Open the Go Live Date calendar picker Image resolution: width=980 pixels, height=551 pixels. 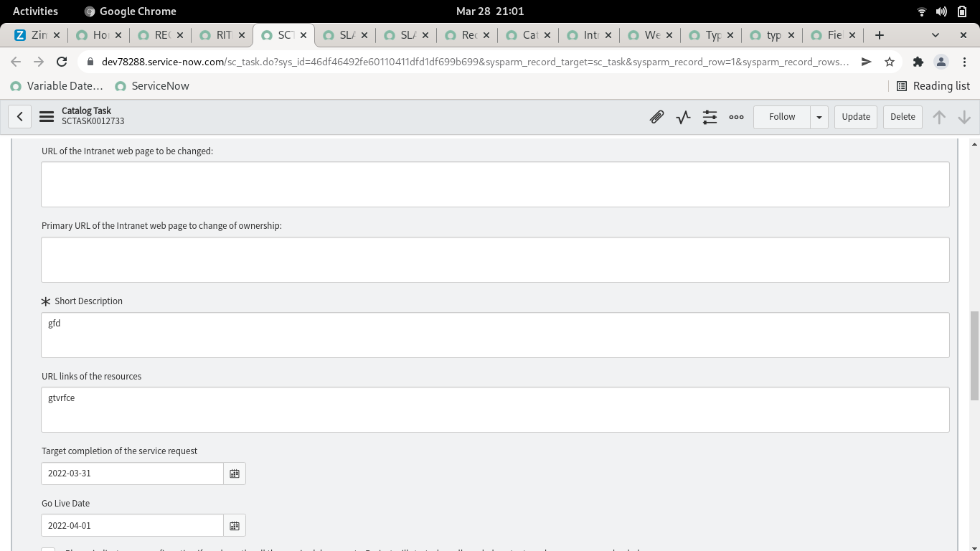click(235, 525)
